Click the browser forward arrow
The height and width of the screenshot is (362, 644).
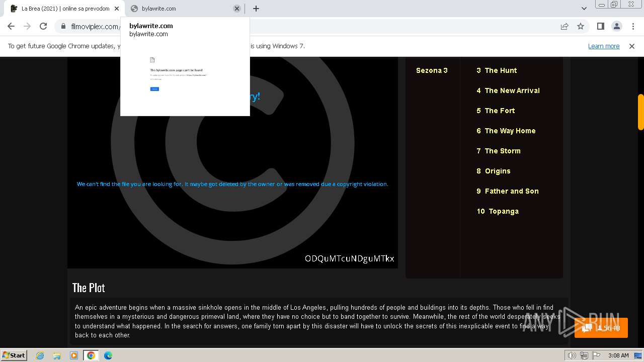[x=27, y=26]
